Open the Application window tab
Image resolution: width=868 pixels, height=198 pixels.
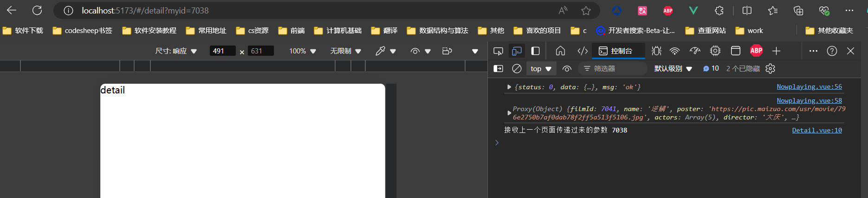[736, 51]
